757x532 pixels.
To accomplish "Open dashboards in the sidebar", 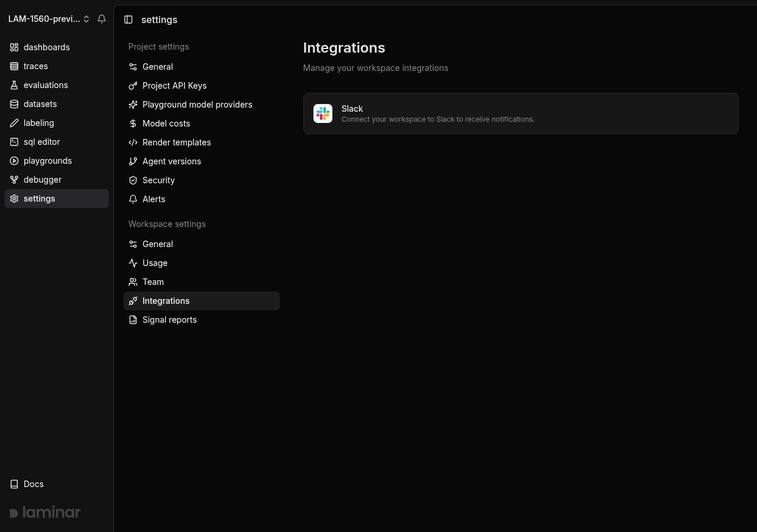I will [x=57, y=47].
